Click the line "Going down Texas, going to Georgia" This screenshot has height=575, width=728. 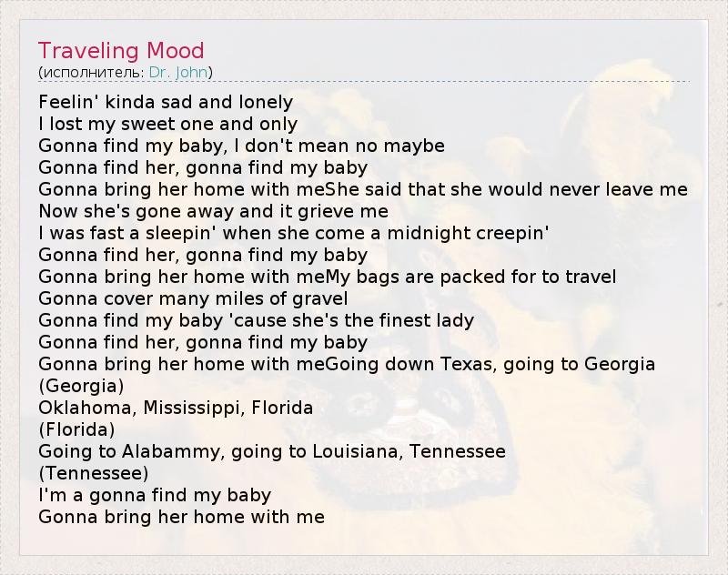(487, 364)
